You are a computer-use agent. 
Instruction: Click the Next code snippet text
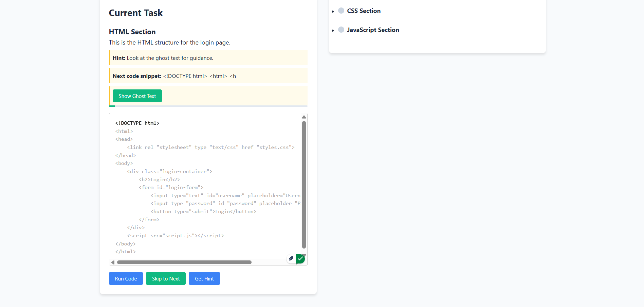pyautogui.click(x=174, y=76)
